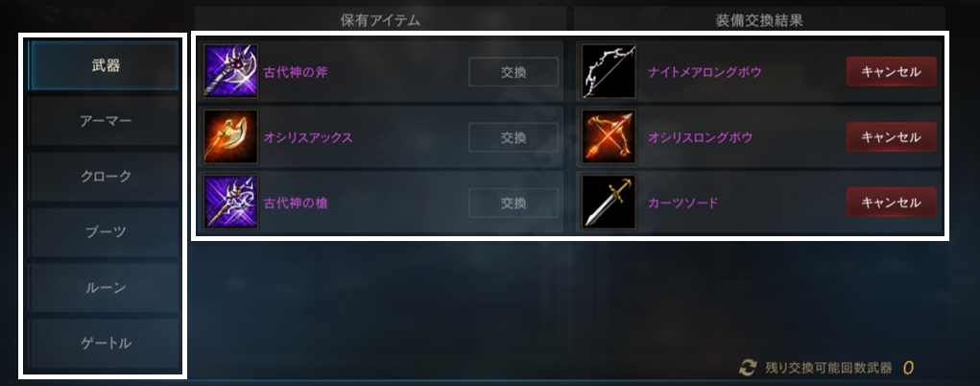Select the オシリスアックス flaming axe icon
Image resolution: width=980 pixels, height=386 pixels.
coord(230,137)
